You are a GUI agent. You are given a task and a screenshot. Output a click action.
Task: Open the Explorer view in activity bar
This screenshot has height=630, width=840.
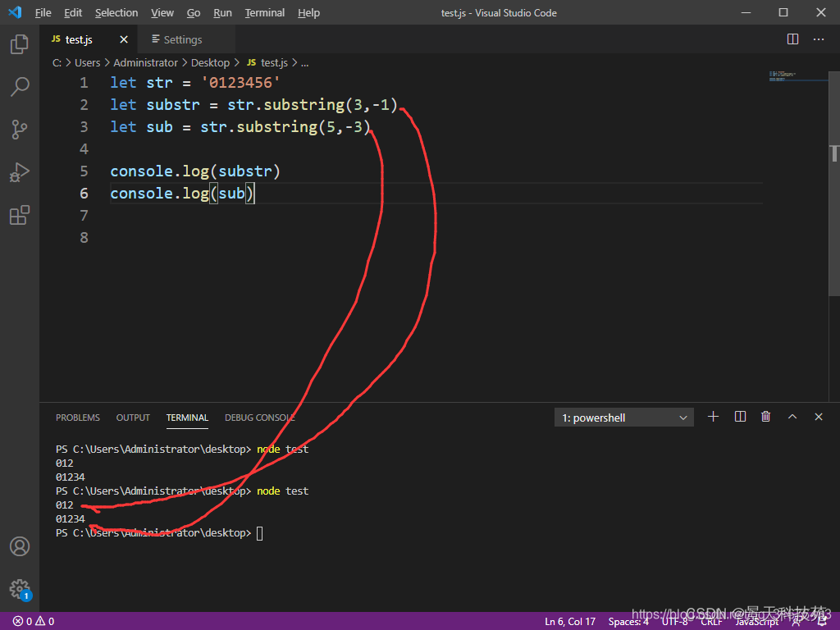coord(20,44)
